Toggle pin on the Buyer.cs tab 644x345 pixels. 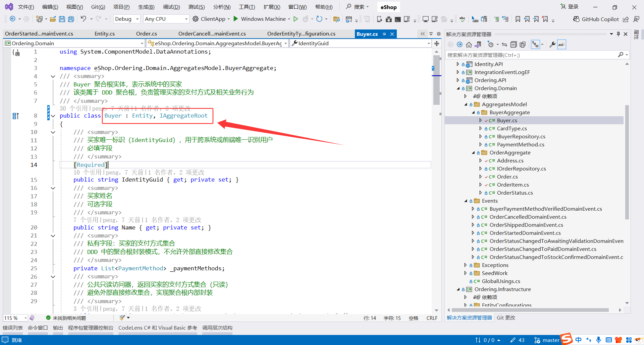click(384, 34)
